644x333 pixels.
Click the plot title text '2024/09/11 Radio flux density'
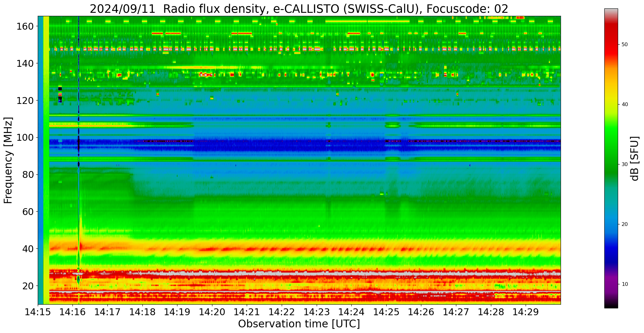[x=180, y=9]
